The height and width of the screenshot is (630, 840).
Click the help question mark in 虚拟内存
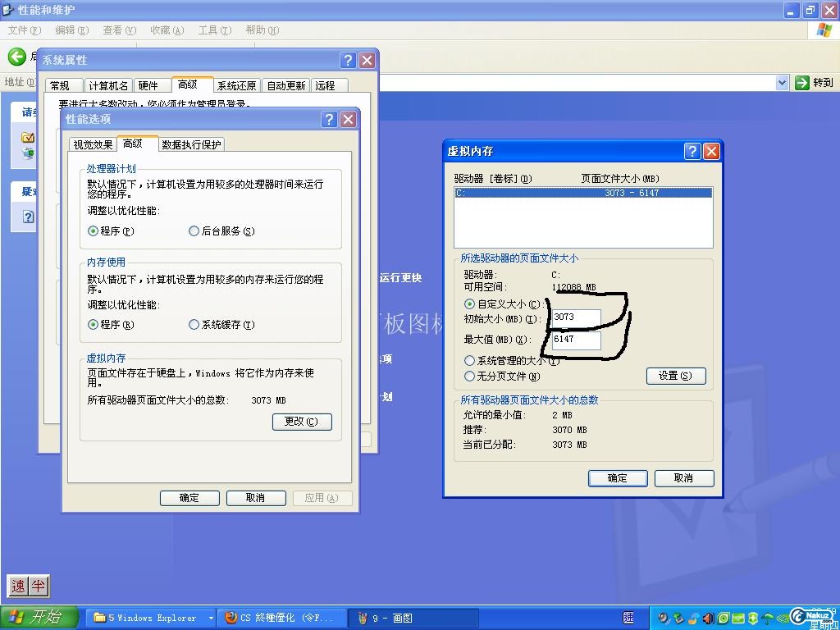pos(692,152)
